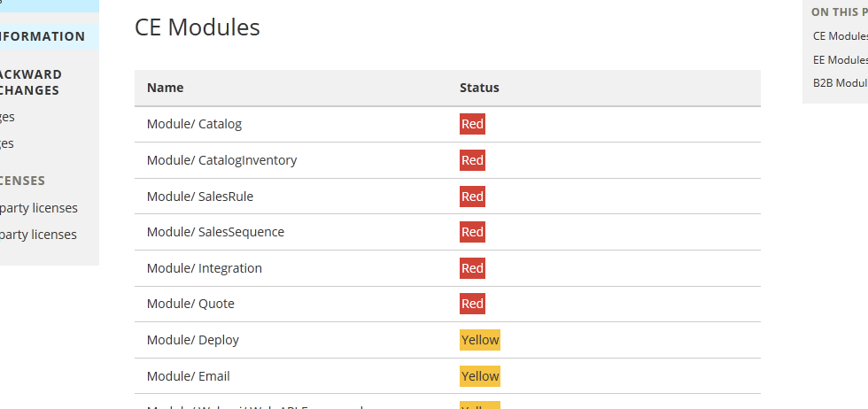The height and width of the screenshot is (409, 868).
Task: Click the CE Modules page heading
Action: coord(198,27)
